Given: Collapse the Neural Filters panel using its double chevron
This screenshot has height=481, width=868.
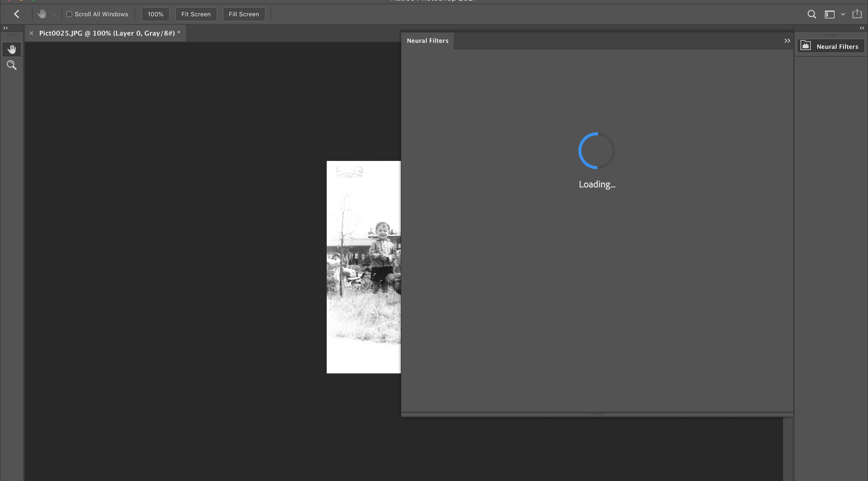Looking at the screenshot, I should coord(787,41).
